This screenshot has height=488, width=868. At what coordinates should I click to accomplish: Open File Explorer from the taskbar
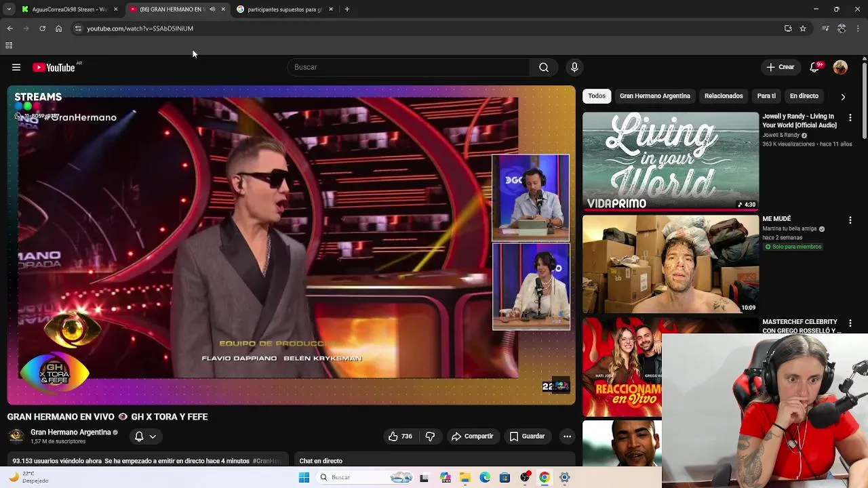[465, 478]
